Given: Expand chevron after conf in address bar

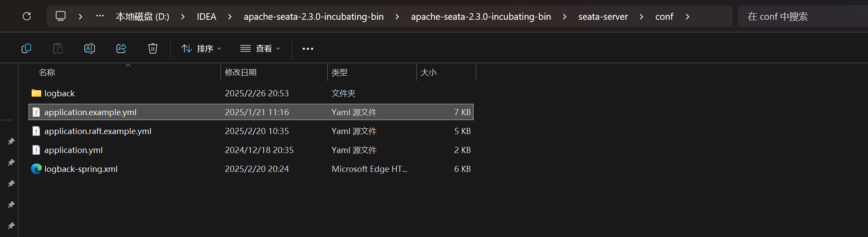Looking at the screenshot, I should pyautogui.click(x=687, y=17).
